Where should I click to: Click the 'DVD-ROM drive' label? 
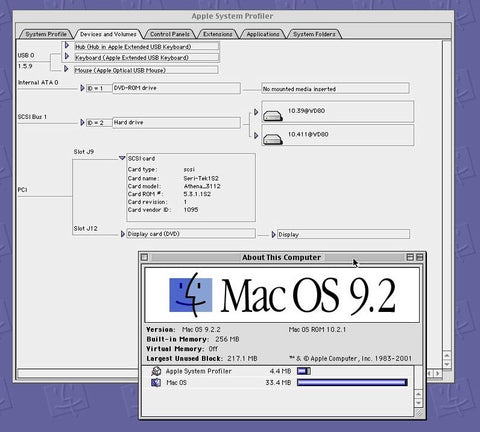pos(135,88)
